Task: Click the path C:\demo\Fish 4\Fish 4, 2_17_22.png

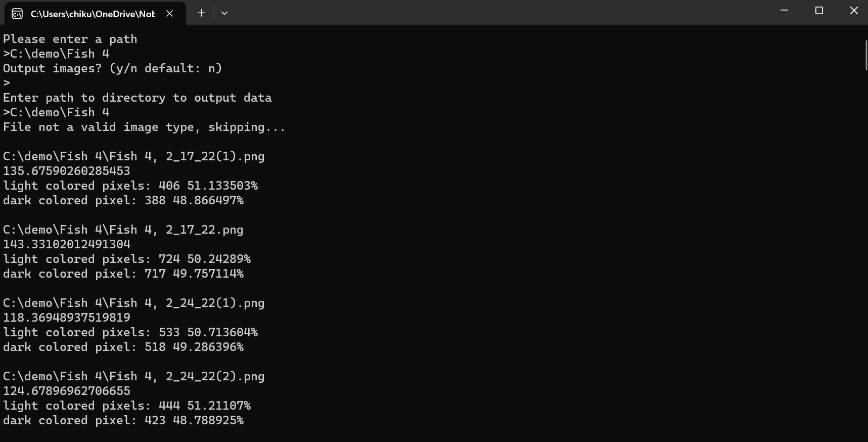Action: click(122, 230)
